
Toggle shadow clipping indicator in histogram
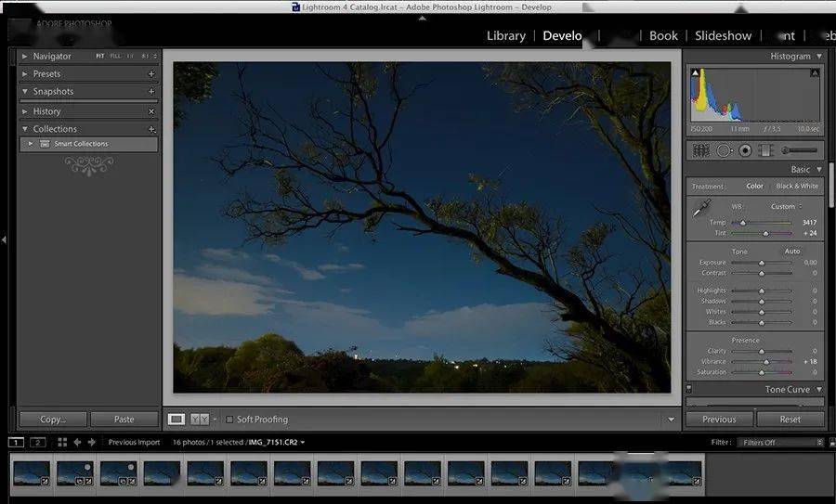(x=695, y=73)
